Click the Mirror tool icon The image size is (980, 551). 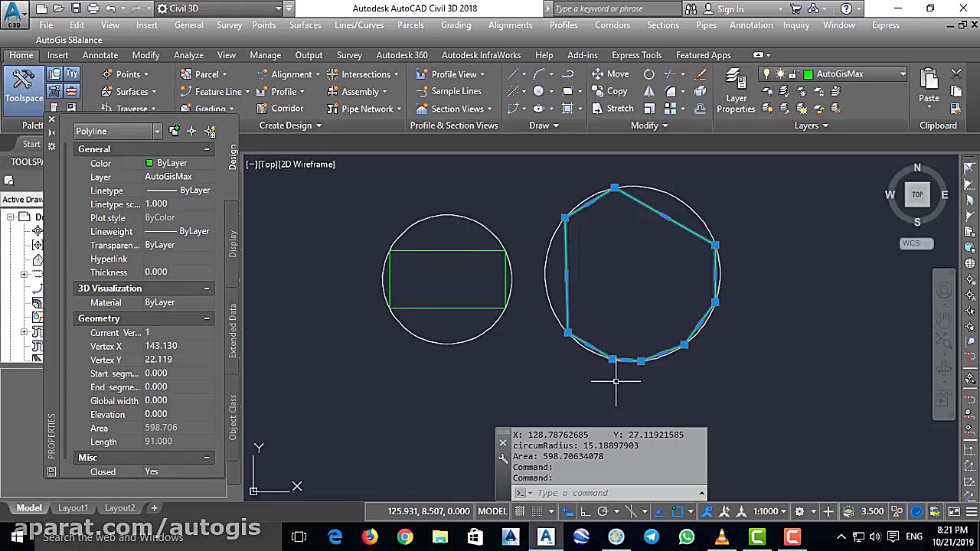click(x=649, y=91)
